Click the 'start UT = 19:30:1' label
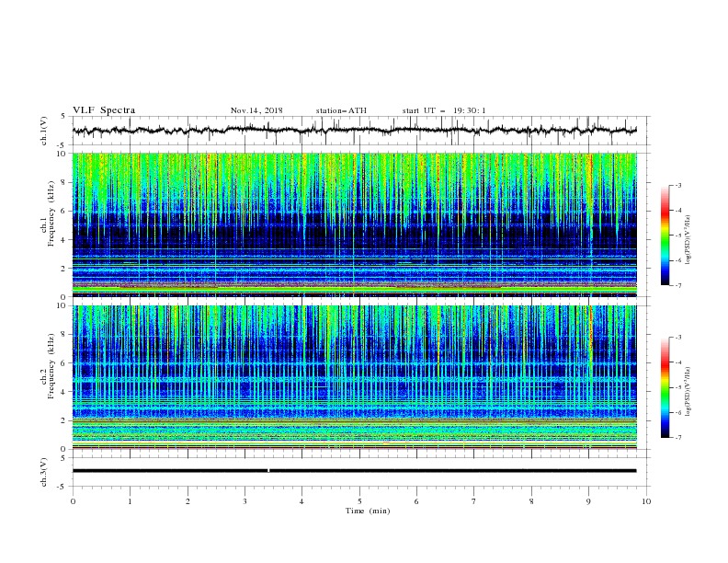Screen dimensions: 728x563 coord(444,110)
